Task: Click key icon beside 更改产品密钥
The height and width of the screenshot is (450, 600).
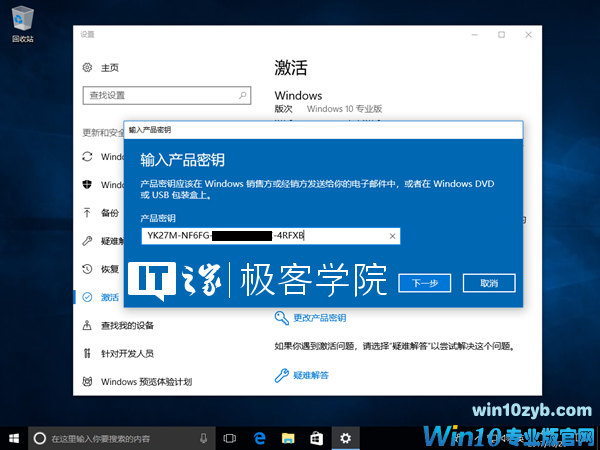Action: pos(282,318)
